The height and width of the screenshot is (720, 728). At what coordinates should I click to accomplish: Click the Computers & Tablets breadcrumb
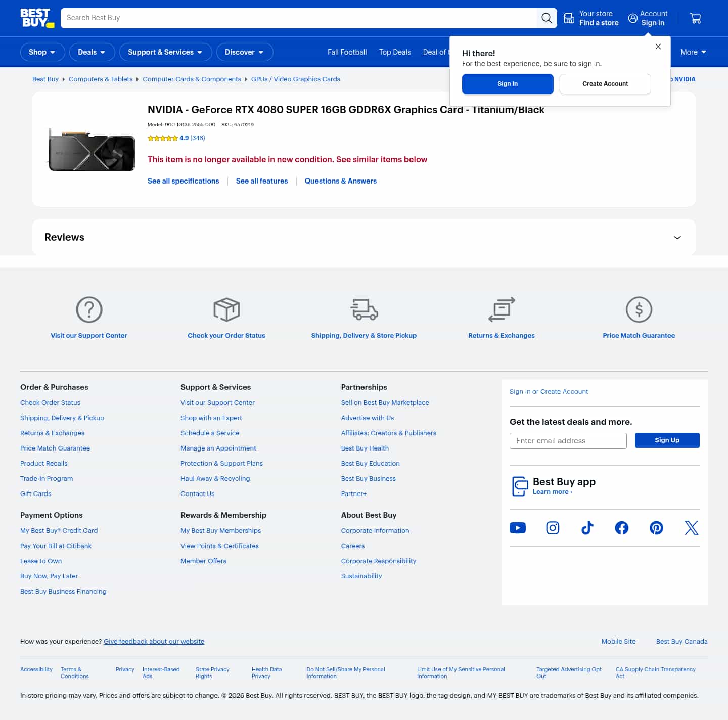coord(101,79)
